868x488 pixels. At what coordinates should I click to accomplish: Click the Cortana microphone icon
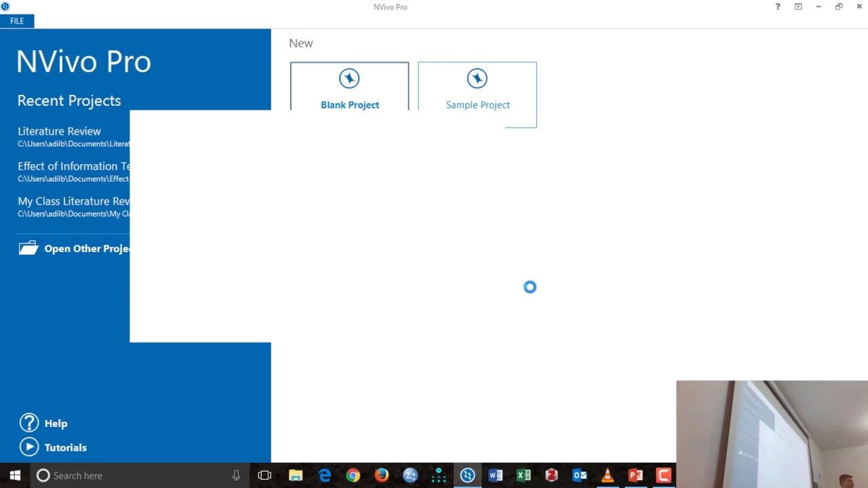pyautogui.click(x=236, y=475)
